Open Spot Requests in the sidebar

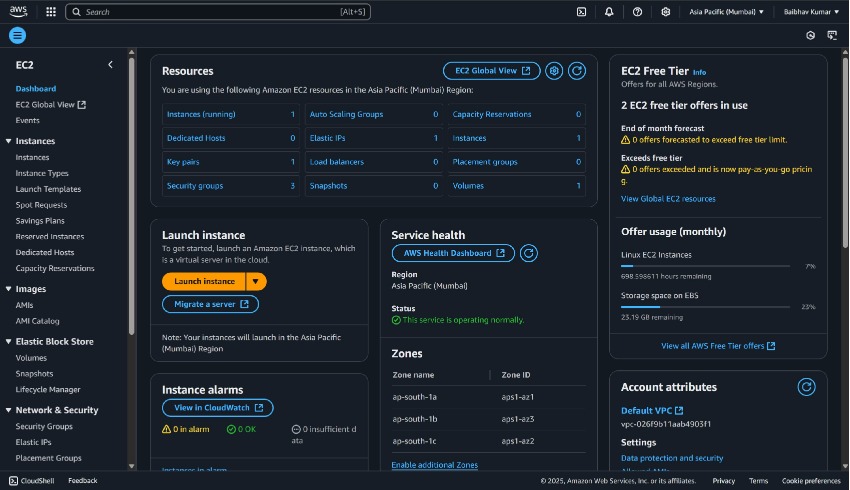[x=41, y=205]
